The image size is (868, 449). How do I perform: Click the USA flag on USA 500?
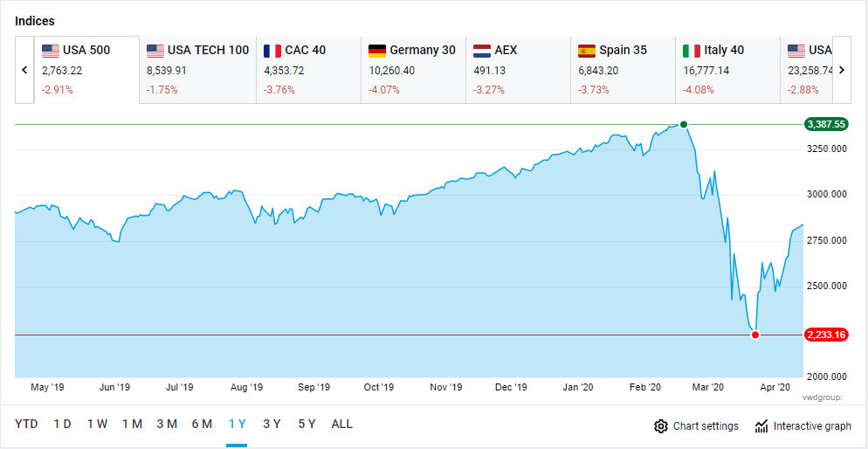click(x=51, y=50)
